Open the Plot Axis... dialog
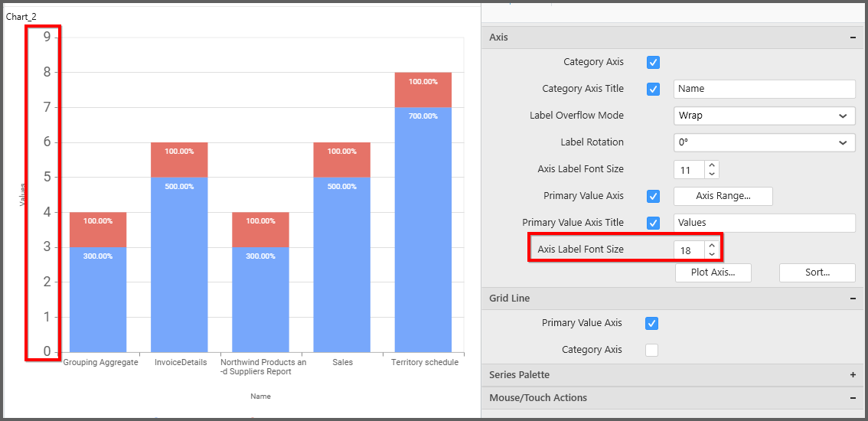Viewport: 868px width, 421px height. coord(713,273)
